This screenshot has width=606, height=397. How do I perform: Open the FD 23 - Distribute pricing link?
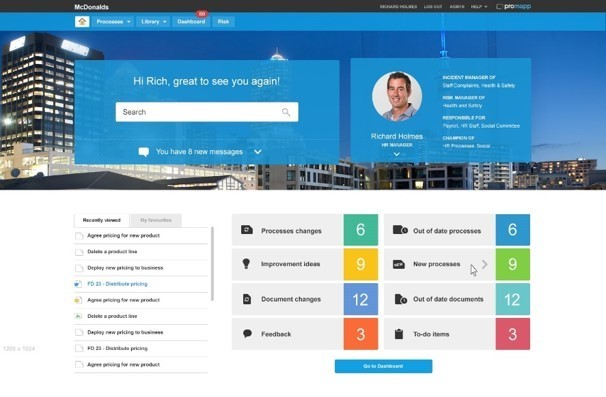click(x=117, y=284)
